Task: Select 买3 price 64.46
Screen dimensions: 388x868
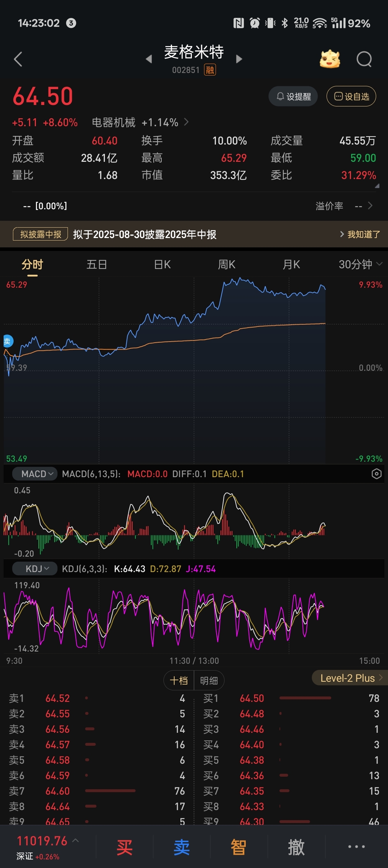Action: pyautogui.click(x=252, y=729)
